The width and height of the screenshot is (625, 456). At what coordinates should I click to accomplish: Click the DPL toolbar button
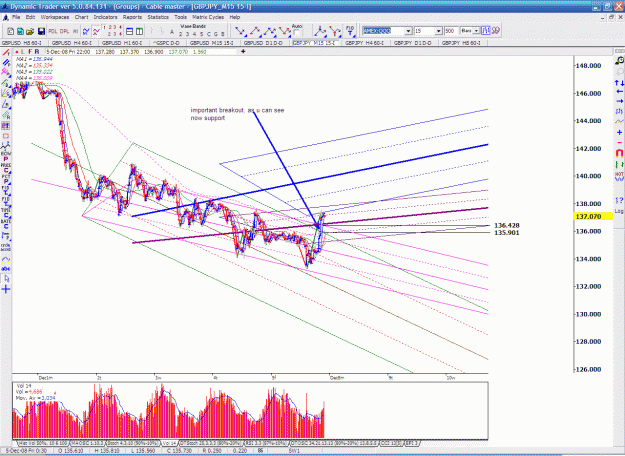[65, 31]
